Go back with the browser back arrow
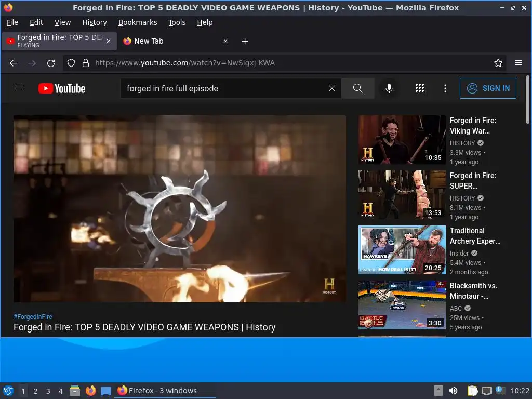The image size is (532, 399). click(x=14, y=63)
